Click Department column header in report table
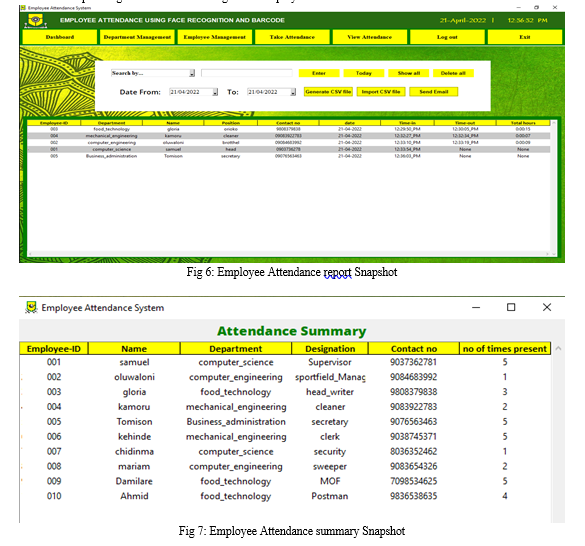 click(x=111, y=123)
